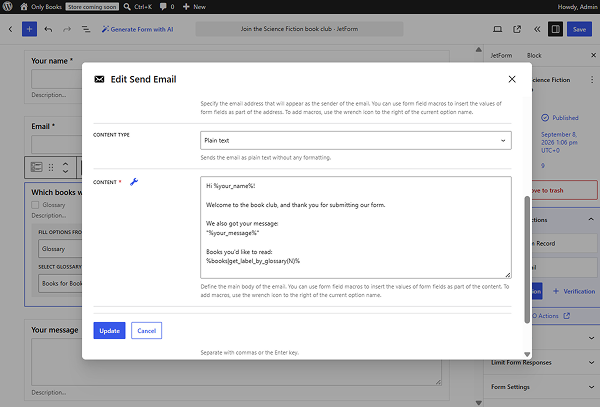This screenshot has width=600, height=407.
Task: Click the dialog vertical scrollbar thumb
Action: (527, 260)
